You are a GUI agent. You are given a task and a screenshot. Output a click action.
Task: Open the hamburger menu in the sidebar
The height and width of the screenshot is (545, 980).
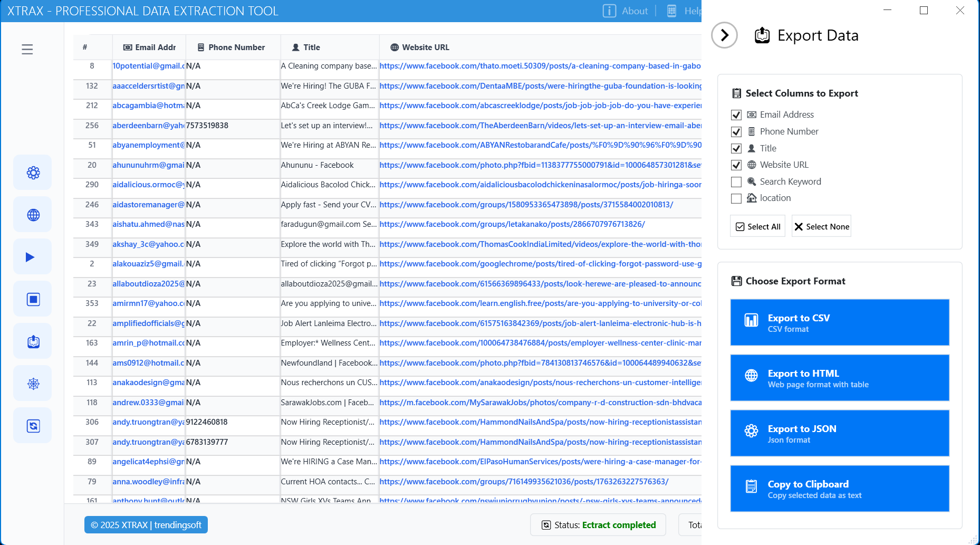point(27,50)
